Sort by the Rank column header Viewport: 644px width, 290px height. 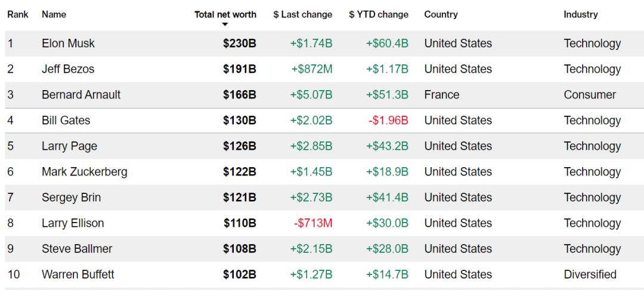click(x=18, y=14)
